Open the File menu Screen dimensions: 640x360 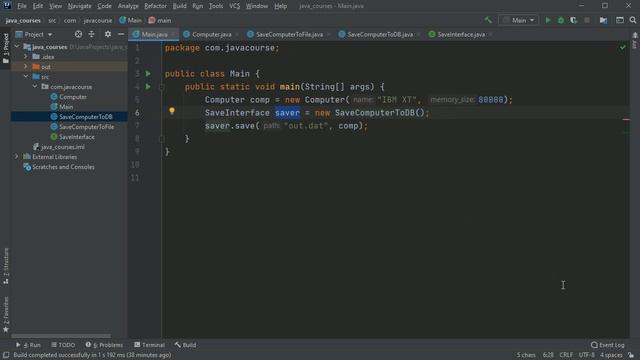(x=21, y=6)
